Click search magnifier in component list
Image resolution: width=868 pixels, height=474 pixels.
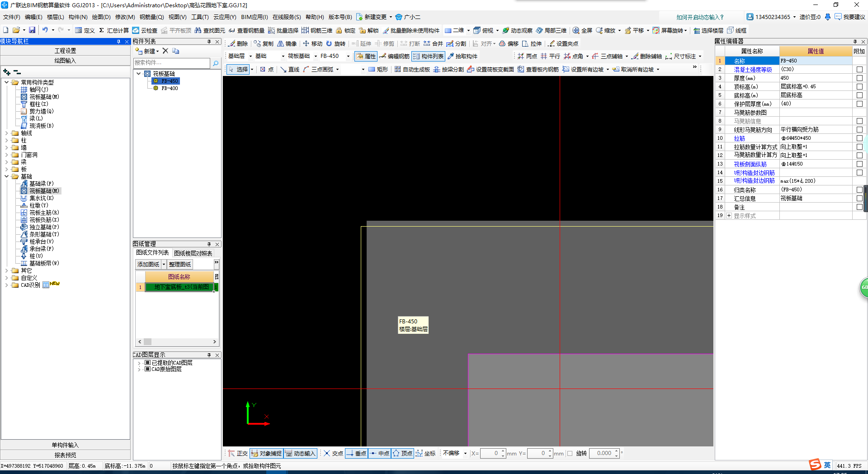[x=216, y=63]
